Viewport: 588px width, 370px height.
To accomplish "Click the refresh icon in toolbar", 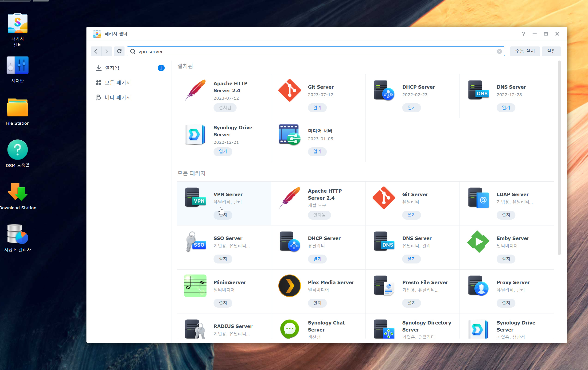I will (119, 51).
